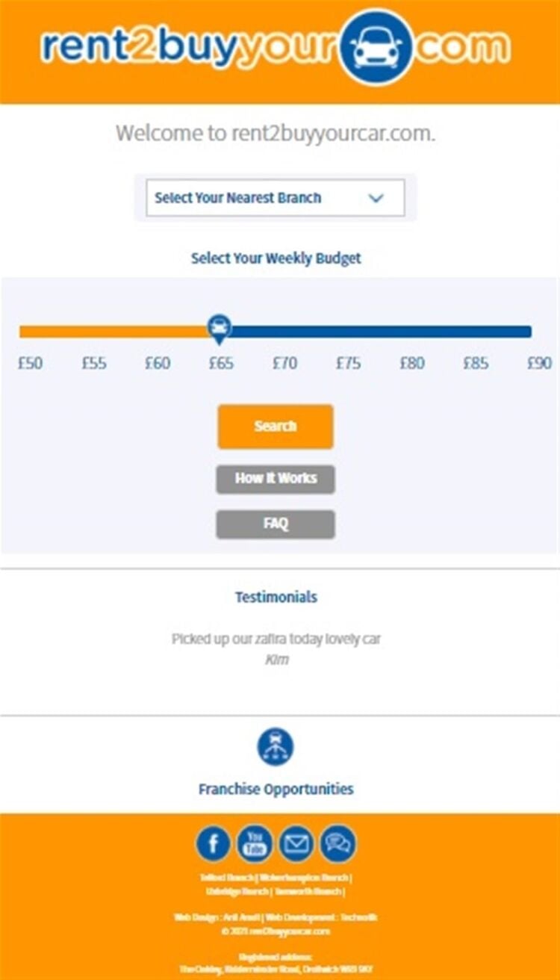Select the £50 budget label
Screen dimensions: 560x980
[31, 364]
